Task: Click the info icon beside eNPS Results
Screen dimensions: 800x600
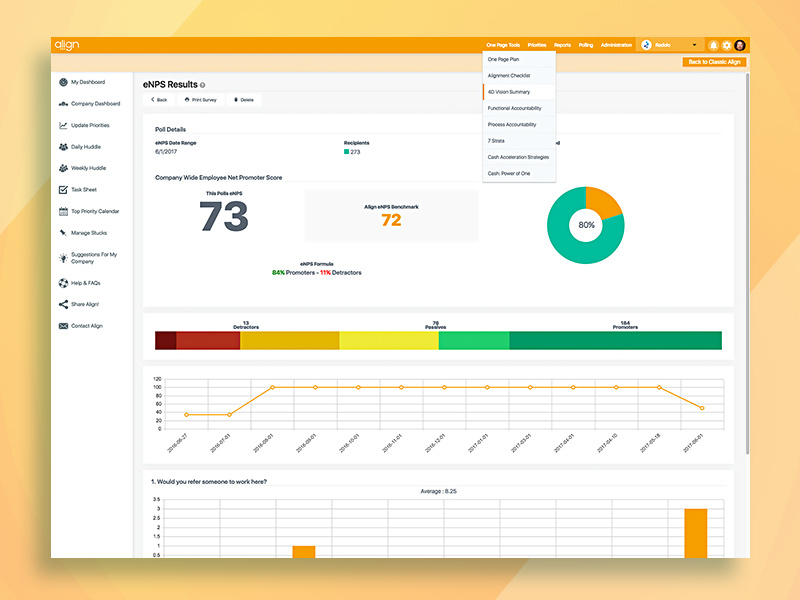Action: [x=203, y=85]
